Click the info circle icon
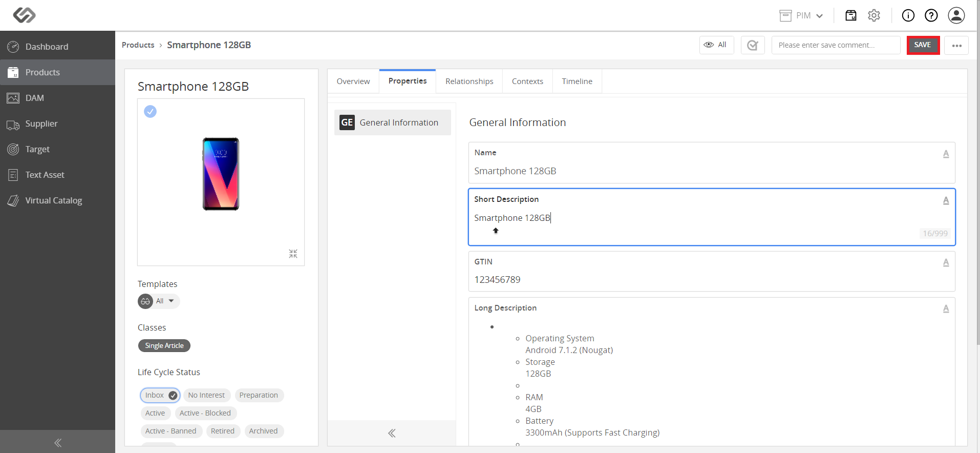980x453 pixels. point(908,15)
